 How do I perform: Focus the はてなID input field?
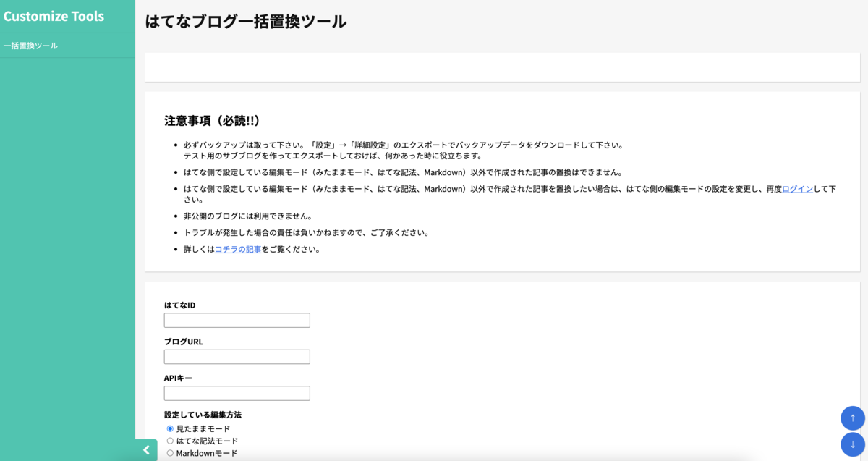(237, 320)
